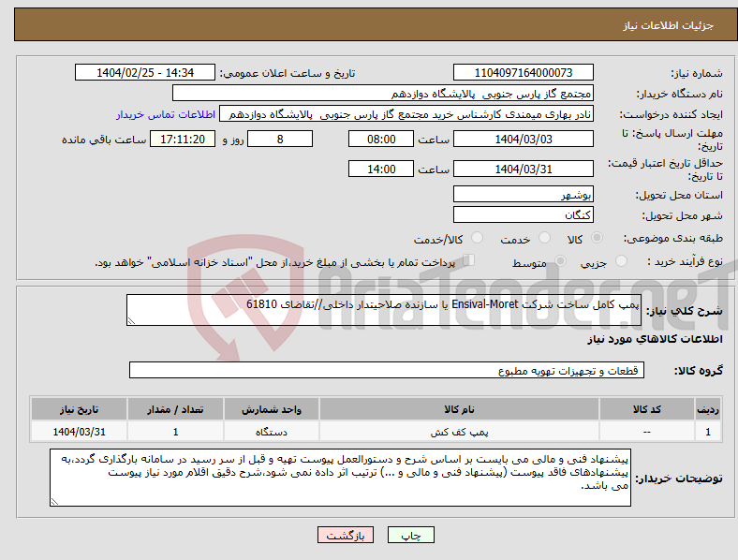Click the remaining time 17:11:20 field

click(183, 139)
